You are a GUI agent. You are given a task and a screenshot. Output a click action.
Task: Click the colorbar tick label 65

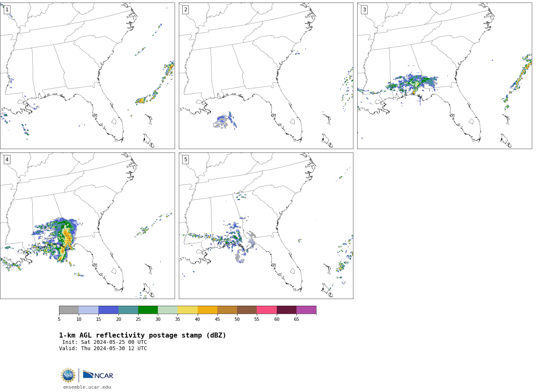tap(296, 320)
